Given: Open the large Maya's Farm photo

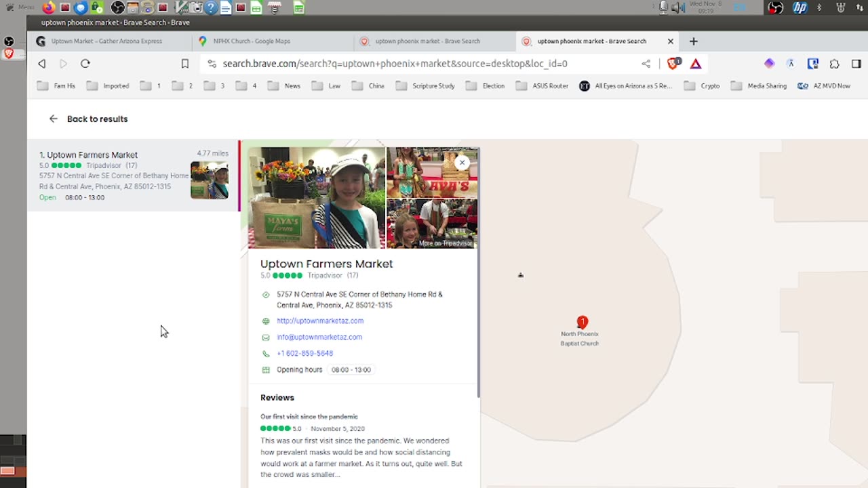Looking at the screenshot, I should pyautogui.click(x=317, y=198).
